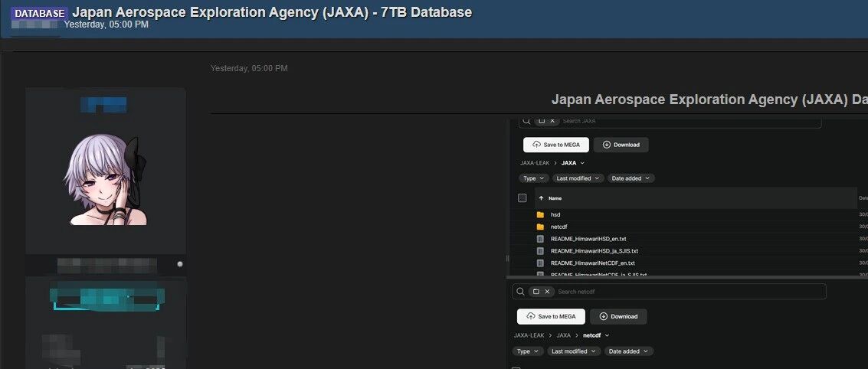Screen dimensions: 868x369
Task: Go to JAXA-LEAK breadcrumb in the upper panel
Action: click(536, 163)
